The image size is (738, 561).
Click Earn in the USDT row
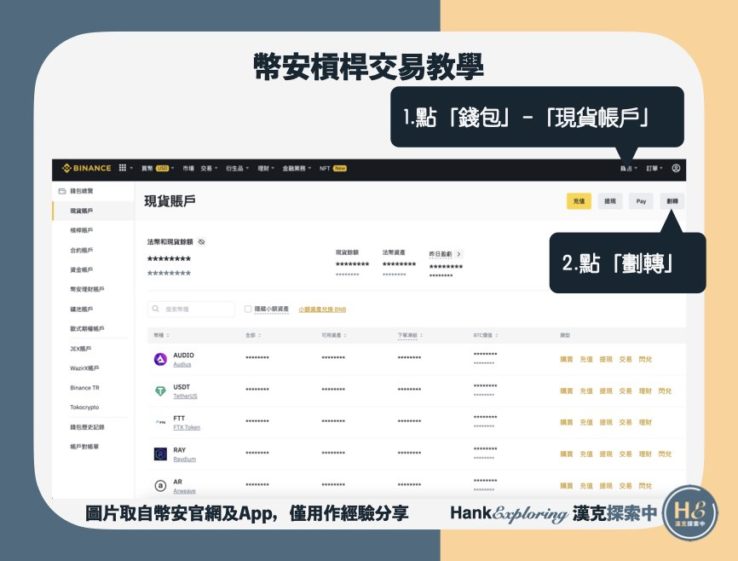(645, 391)
